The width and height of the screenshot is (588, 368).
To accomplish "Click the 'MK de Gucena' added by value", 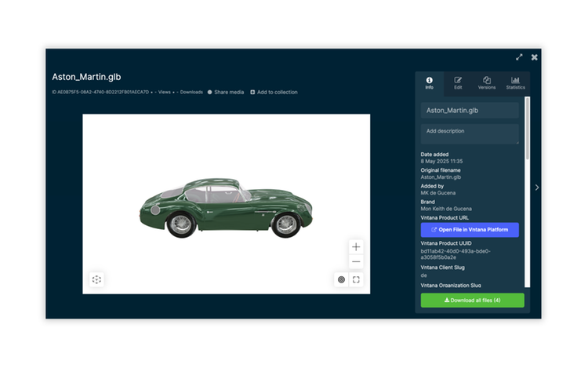I will coord(437,193).
